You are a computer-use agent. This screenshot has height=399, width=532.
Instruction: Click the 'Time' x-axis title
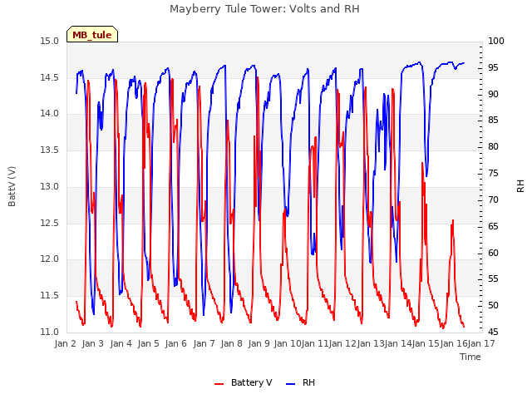click(x=470, y=357)
